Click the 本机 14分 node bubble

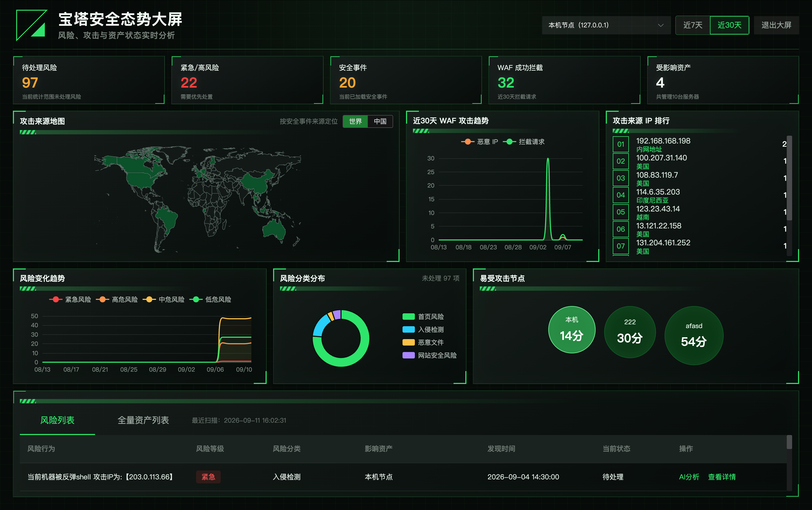click(x=572, y=329)
